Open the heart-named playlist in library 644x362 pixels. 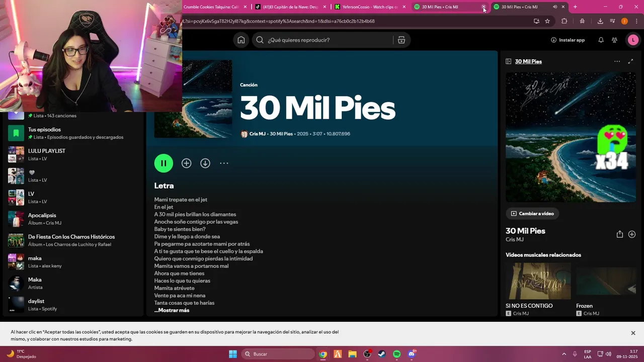73,176
